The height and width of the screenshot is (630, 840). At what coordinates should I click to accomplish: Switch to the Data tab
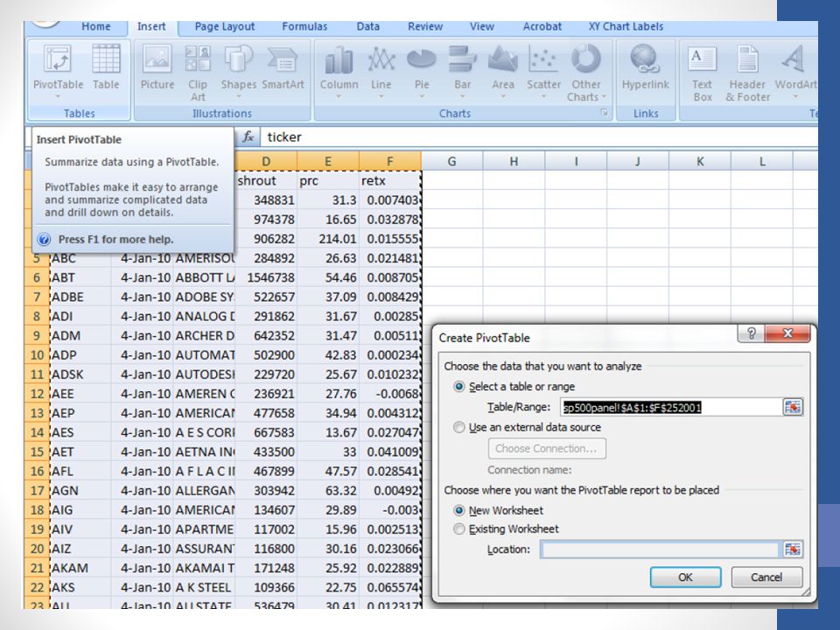368,27
